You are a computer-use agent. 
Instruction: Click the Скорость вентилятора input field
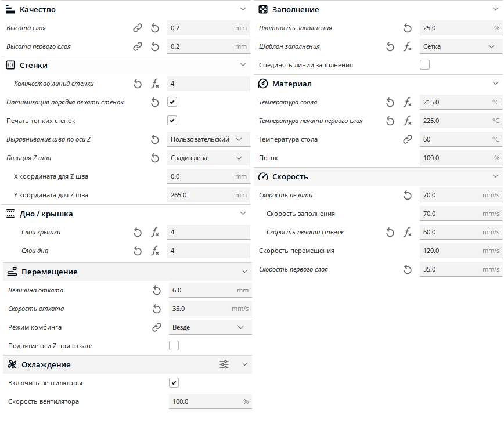click(x=210, y=401)
